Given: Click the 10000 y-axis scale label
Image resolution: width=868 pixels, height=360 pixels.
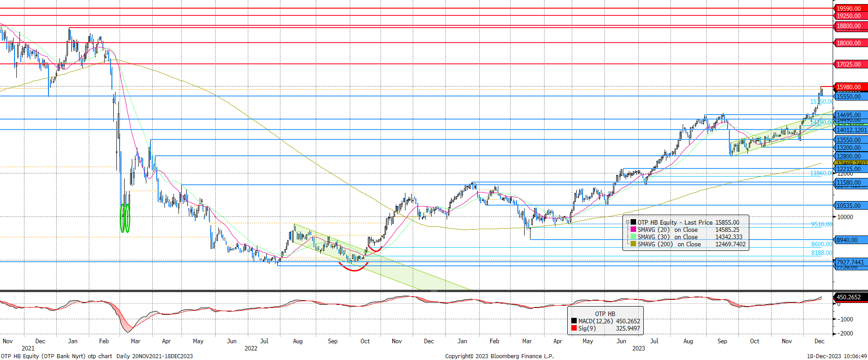Looking at the screenshot, I should [845, 217].
